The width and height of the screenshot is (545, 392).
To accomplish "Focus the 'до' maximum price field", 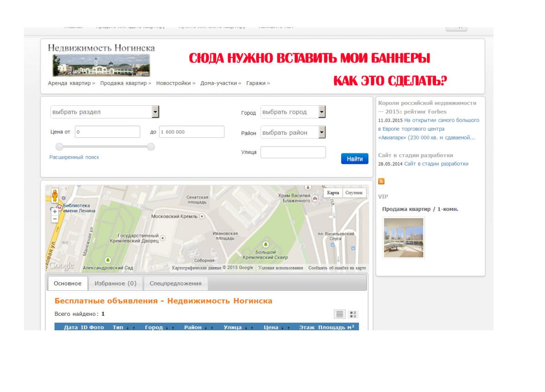I will (191, 132).
